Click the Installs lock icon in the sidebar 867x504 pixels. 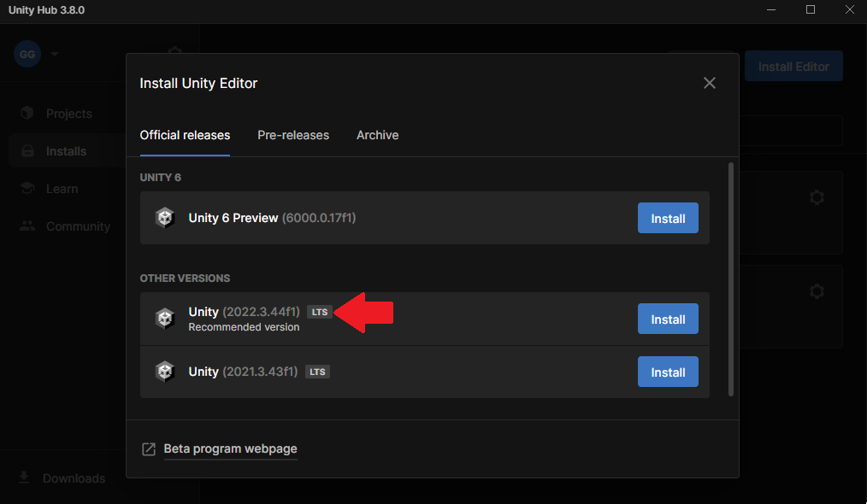point(27,151)
